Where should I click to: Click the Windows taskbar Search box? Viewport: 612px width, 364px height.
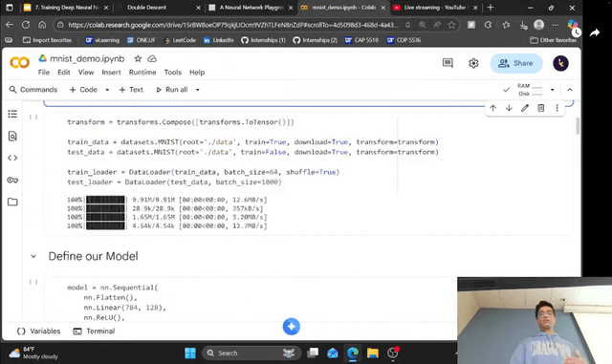pyautogui.click(x=251, y=353)
